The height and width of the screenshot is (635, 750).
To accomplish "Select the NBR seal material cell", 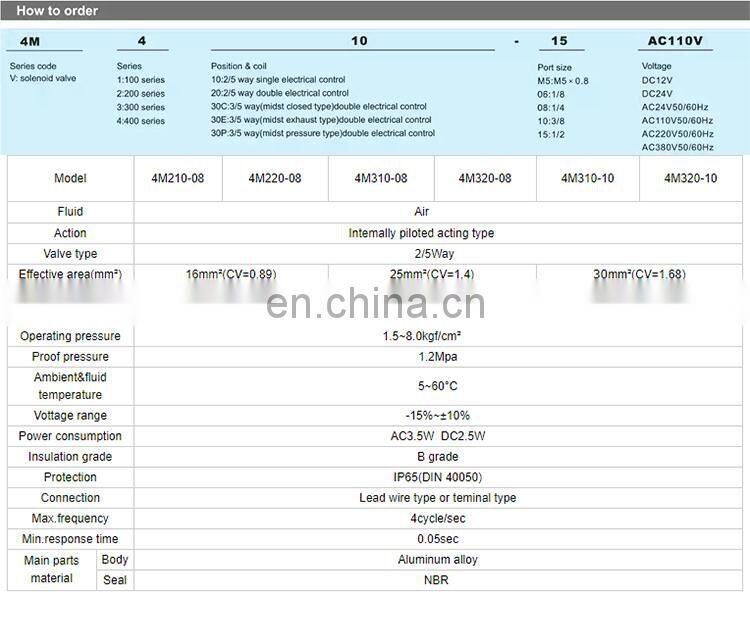I will coord(438,580).
